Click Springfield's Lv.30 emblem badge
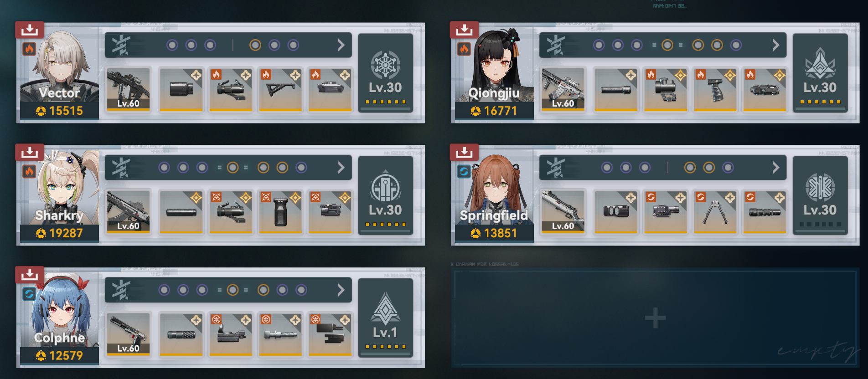868x379 pixels. [820, 195]
